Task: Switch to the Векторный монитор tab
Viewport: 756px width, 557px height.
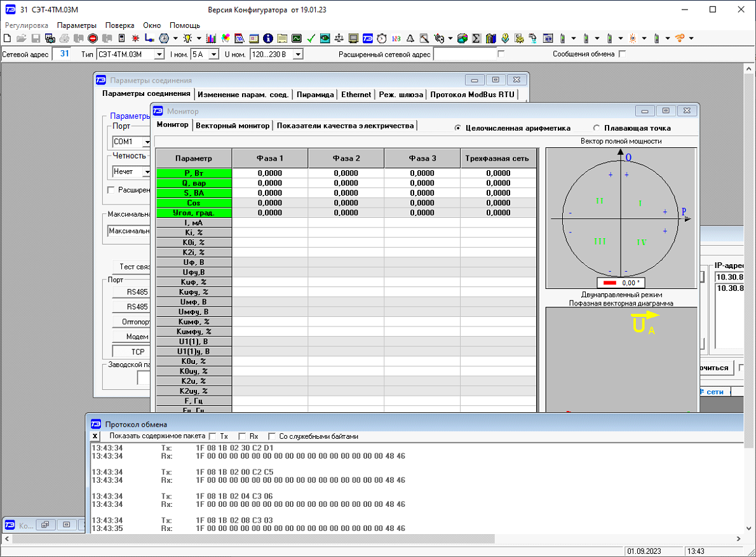Action: [x=233, y=125]
